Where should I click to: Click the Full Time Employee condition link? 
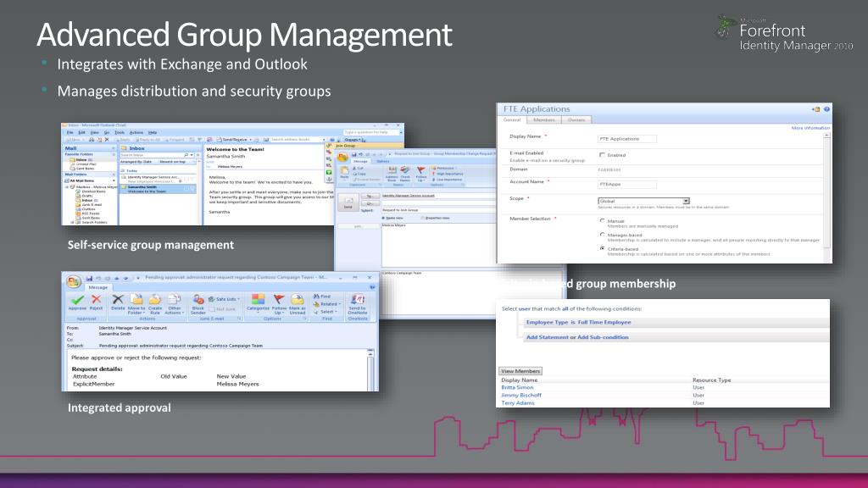click(x=604, y=322)
